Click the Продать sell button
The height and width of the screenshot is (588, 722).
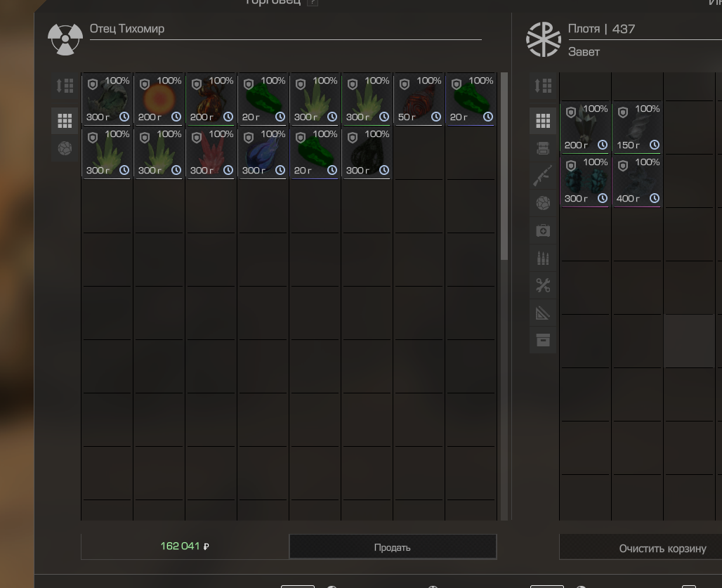click(393, 547)
